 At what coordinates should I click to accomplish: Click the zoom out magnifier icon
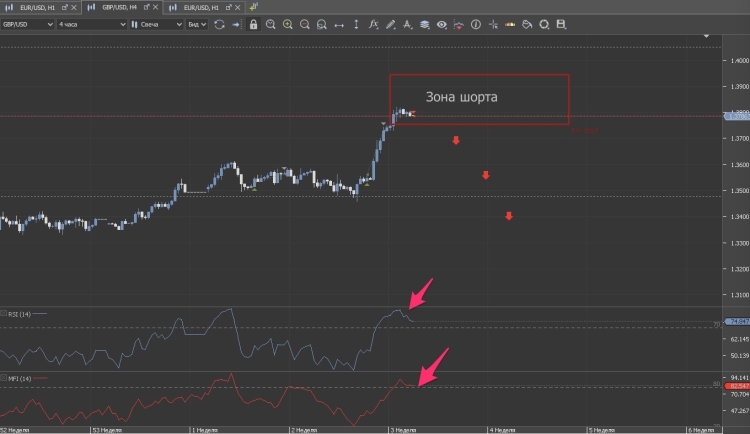point(305,24)
